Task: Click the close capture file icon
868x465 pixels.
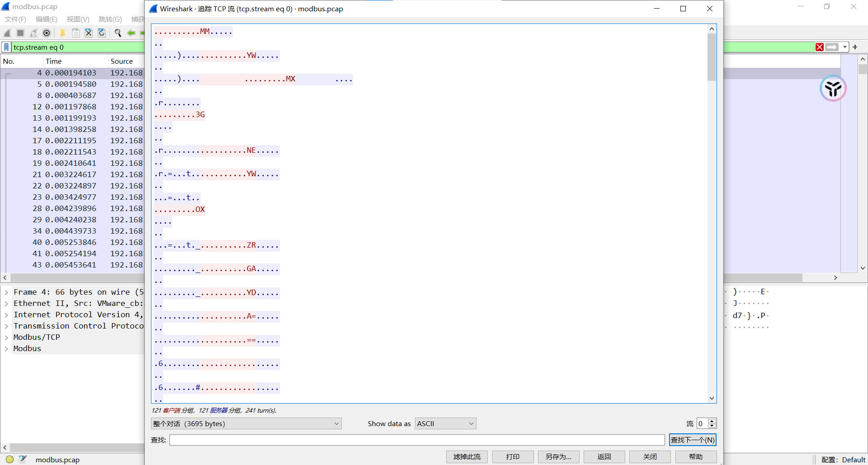Action: 89,33
